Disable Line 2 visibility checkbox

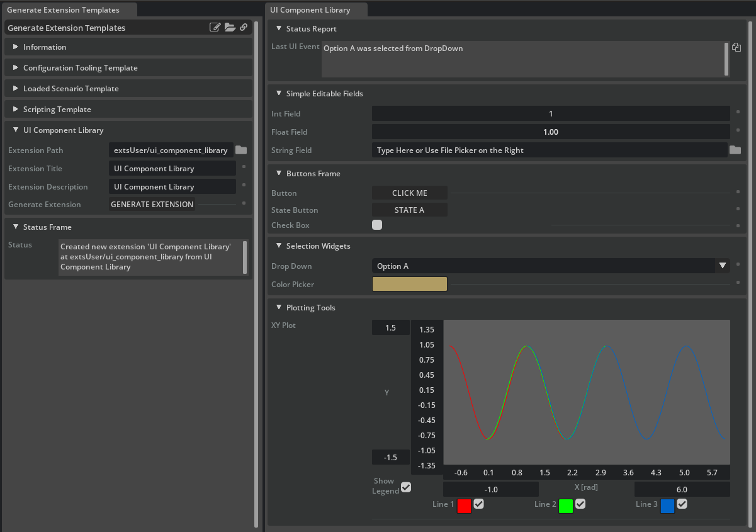click(x=580, y=504)
